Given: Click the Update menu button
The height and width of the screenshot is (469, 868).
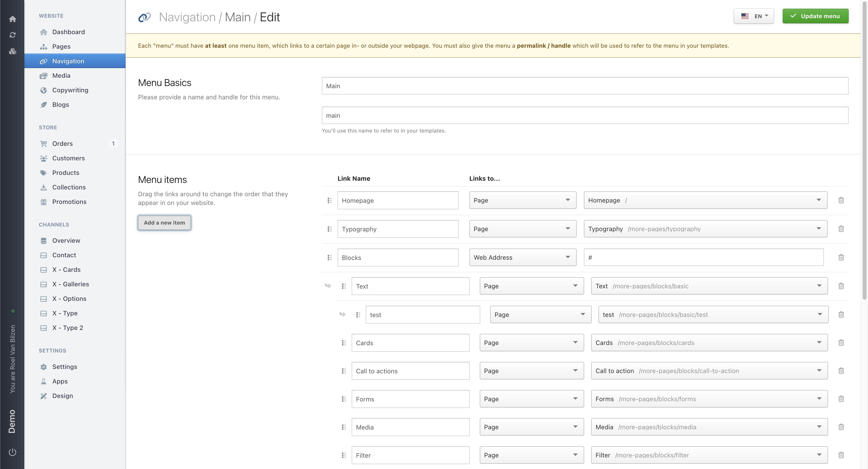Looking at the screenshot, I should [815, 16].
